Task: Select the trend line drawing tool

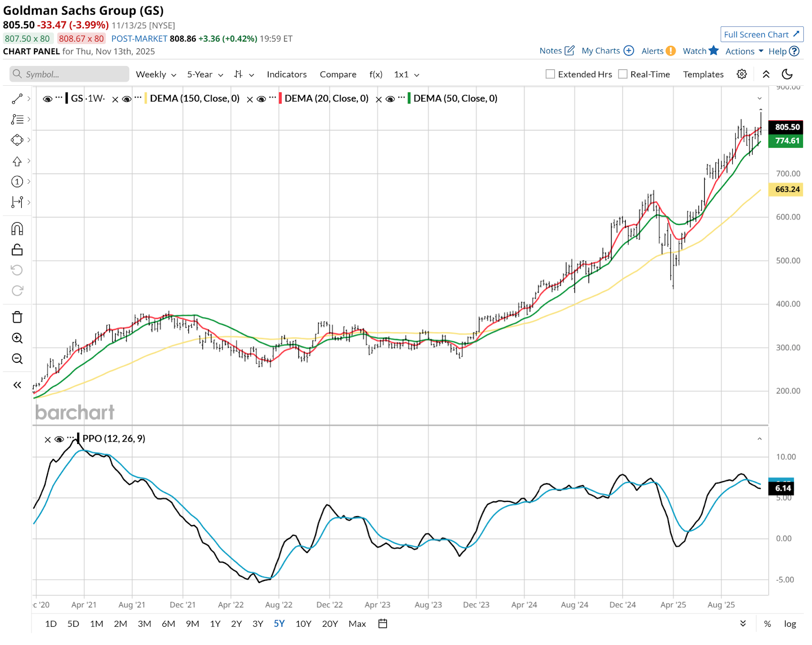Action: 17,99
